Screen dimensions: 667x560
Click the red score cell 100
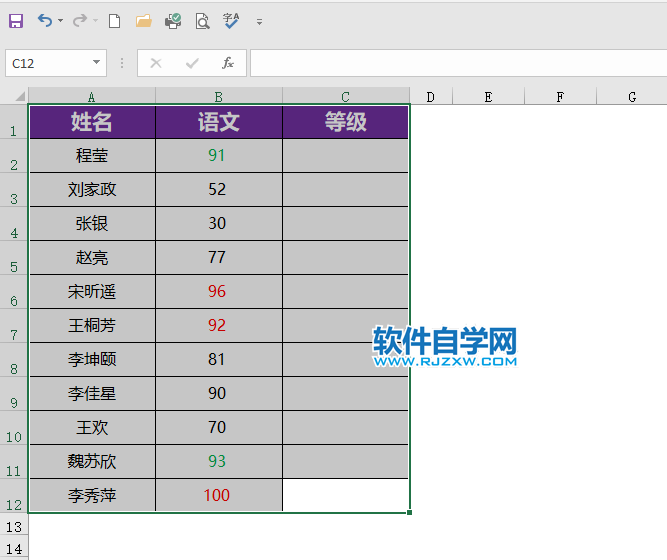tap(217, 495)
